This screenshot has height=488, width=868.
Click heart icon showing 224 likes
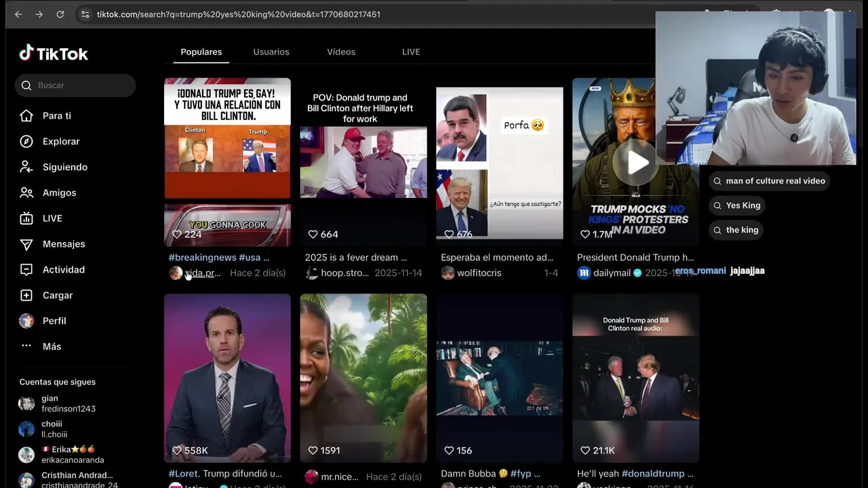click(x=177, y=235)
